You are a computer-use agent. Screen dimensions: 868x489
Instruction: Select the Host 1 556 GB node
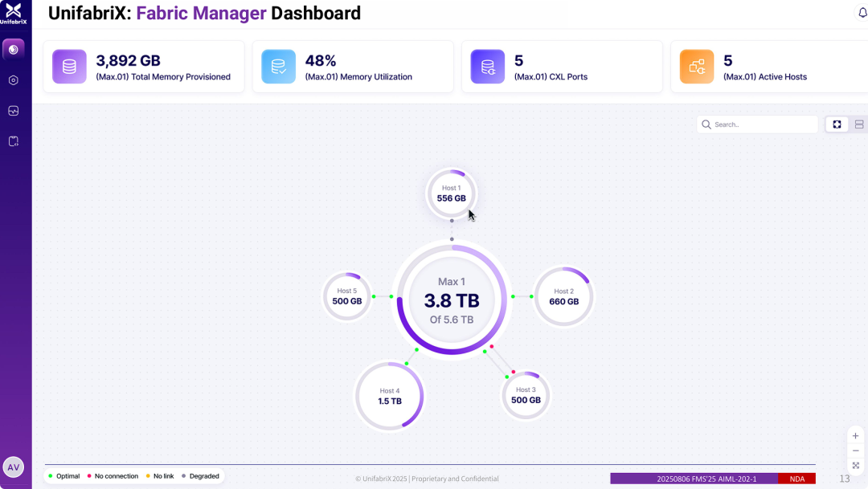coord(451,194)
